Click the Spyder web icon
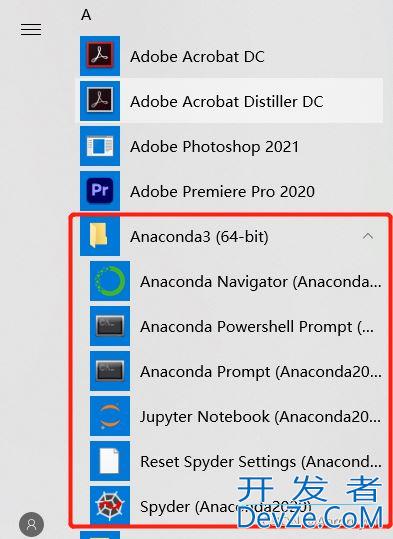The image size is (393, 539). (x=110, y=506)
